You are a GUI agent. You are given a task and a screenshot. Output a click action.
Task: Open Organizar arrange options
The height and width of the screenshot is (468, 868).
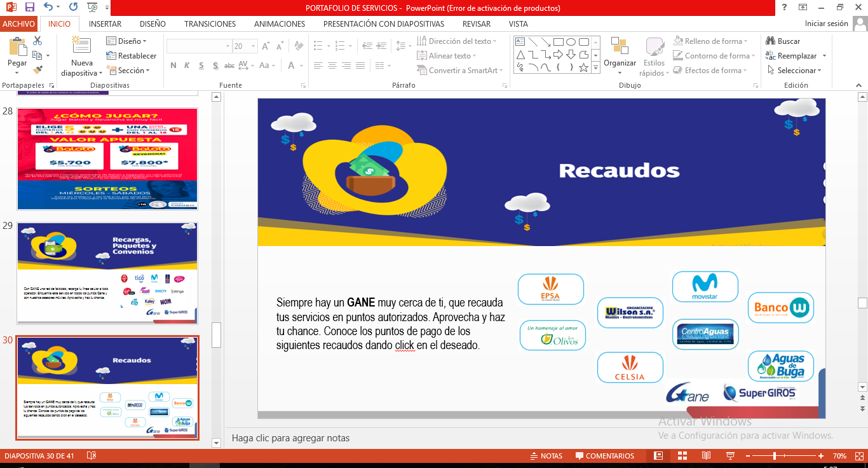coord(620,55)
